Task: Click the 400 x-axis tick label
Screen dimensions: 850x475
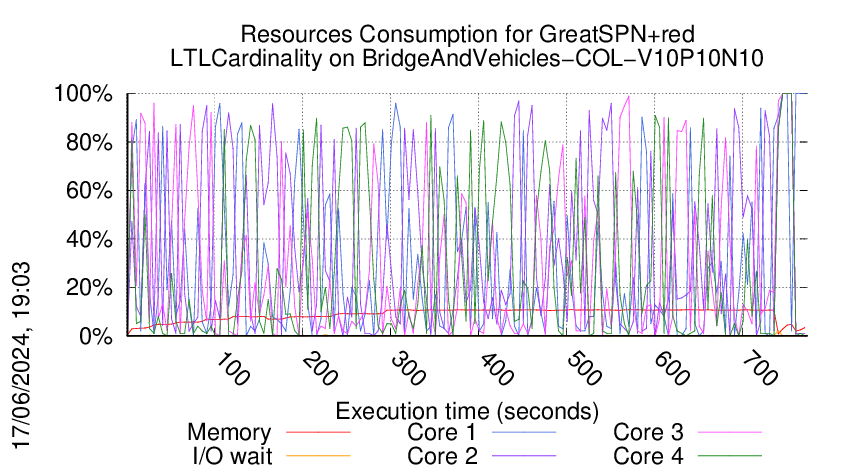Action: [497, 369]
